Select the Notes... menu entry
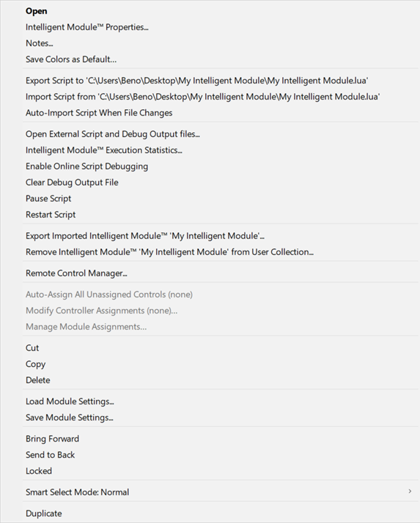 coord(40,43)
